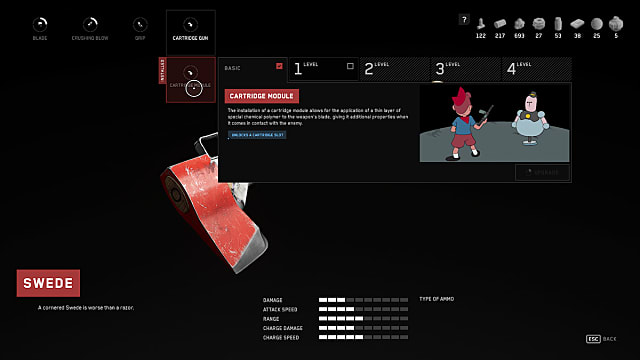Open the Level 2 tab
Image resolution: width=640 pixels, height=360 pixels.
pos(394,69)
